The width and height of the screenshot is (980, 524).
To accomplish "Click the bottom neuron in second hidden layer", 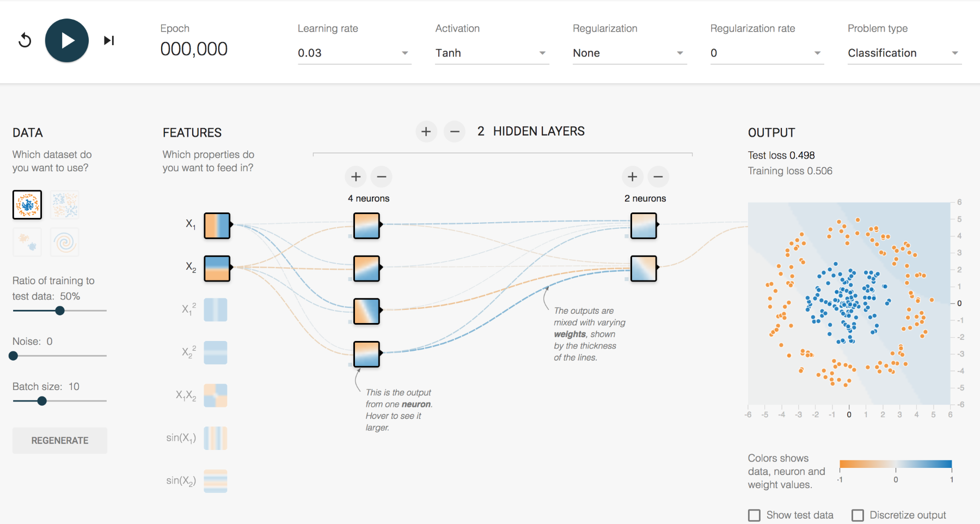I will tap(644, 268).
